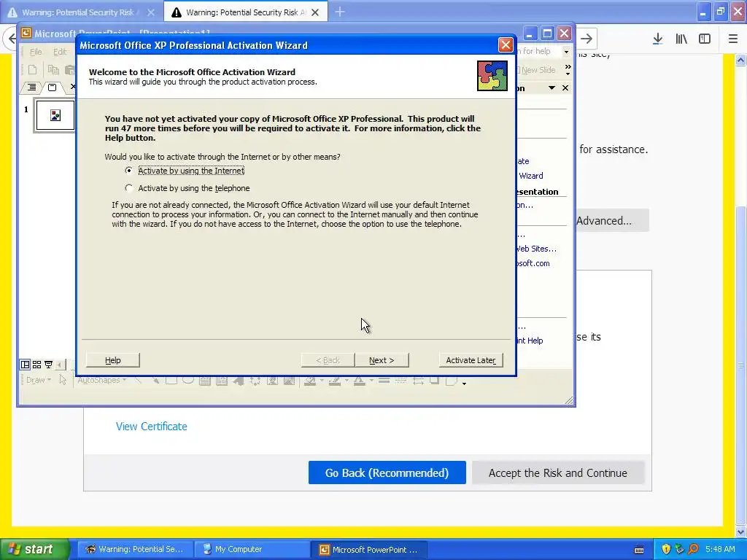Click the Arrow Style icon
This screenshot has width=747, height=560.
(418, 380)
